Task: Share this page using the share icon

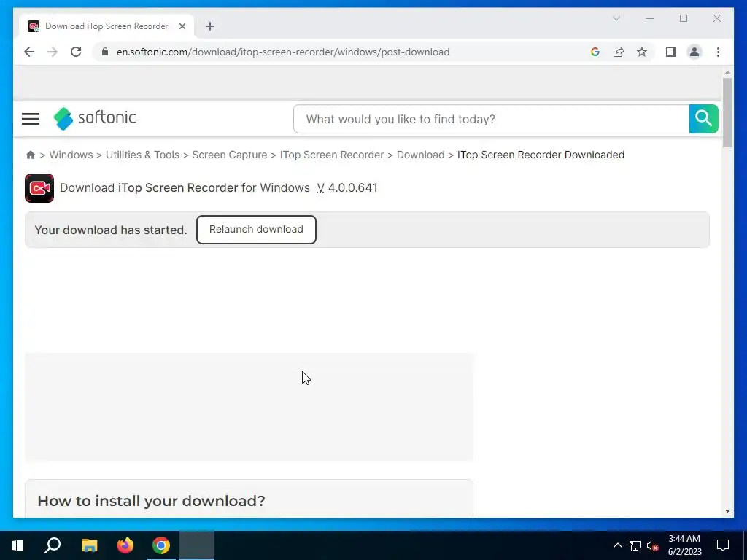Action: point(619,52)
